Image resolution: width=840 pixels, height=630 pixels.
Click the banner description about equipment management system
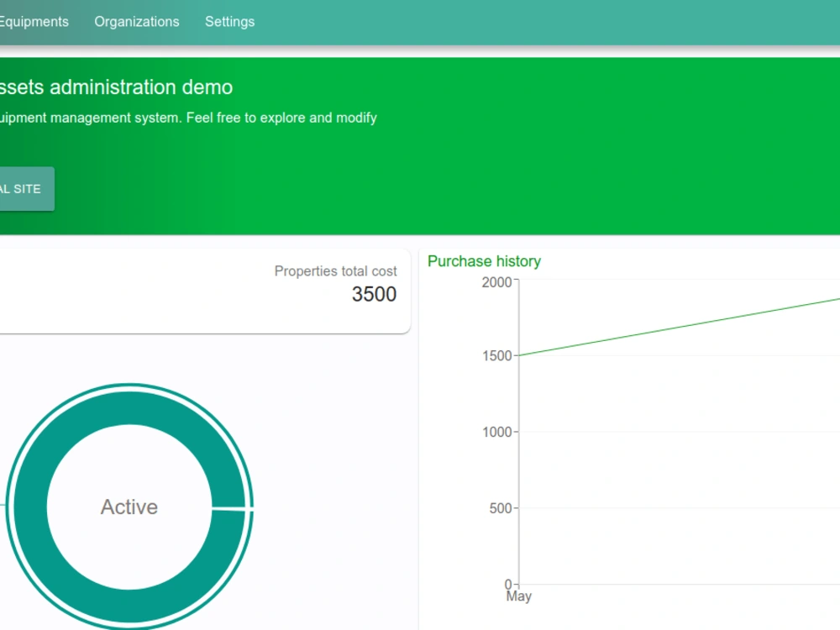pyautogui.click(x=188, y=118)
